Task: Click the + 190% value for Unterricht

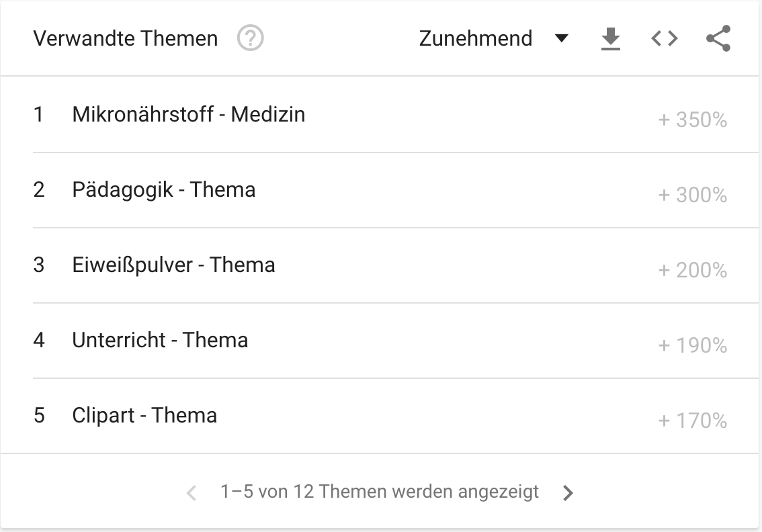Action: [x=693, y=346]
